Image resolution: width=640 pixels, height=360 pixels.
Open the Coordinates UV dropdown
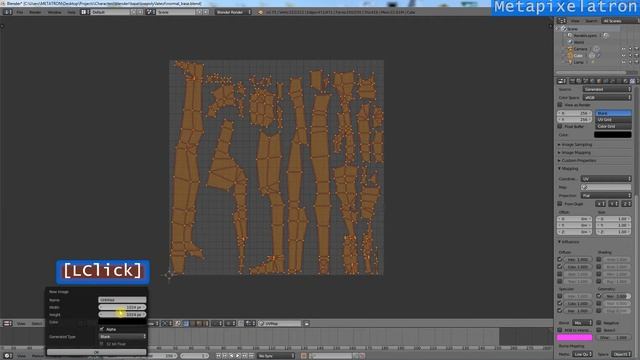pyautogui.click(x=606, y=179)
